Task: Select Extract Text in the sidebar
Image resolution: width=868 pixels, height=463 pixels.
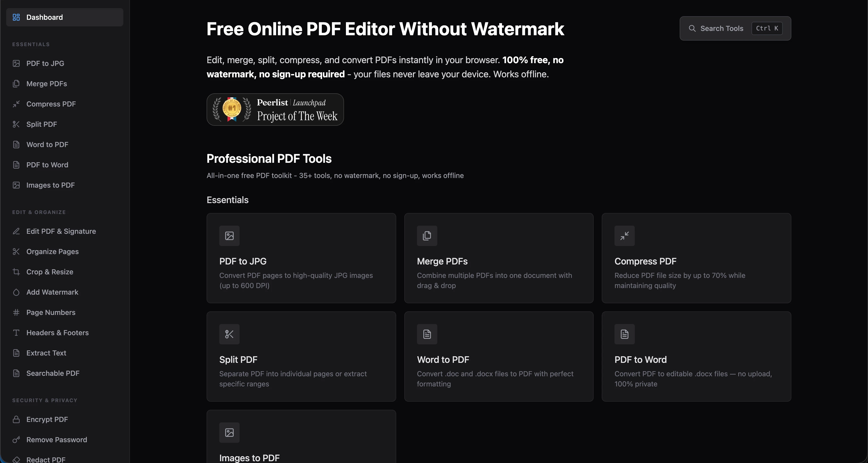Action: pos(46,353)
